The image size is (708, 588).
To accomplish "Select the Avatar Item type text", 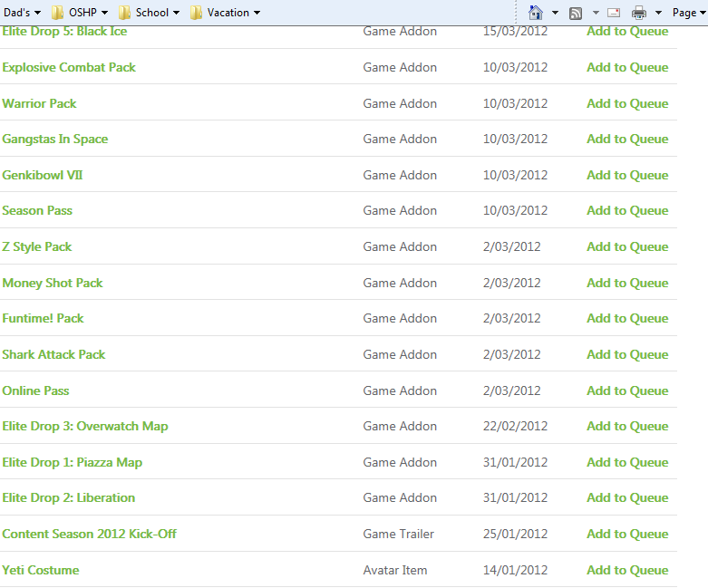I will point(395,570).
